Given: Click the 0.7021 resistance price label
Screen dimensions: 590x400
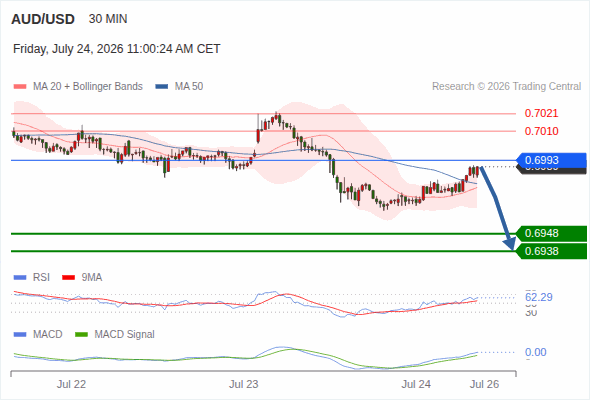Looking at the screenshot, I should pos(541,113).
